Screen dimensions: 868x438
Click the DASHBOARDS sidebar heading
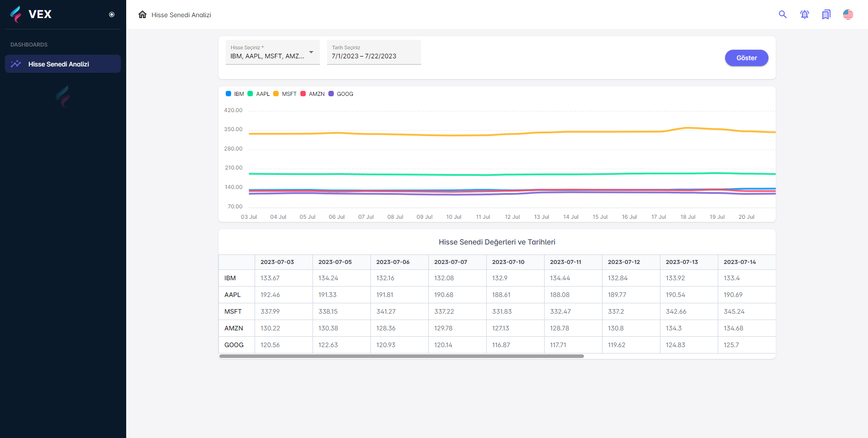click(29, 45)
